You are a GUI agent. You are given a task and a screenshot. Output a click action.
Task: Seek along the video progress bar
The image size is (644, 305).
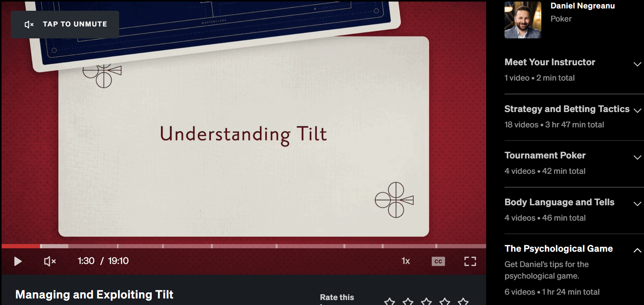(244, 246)
